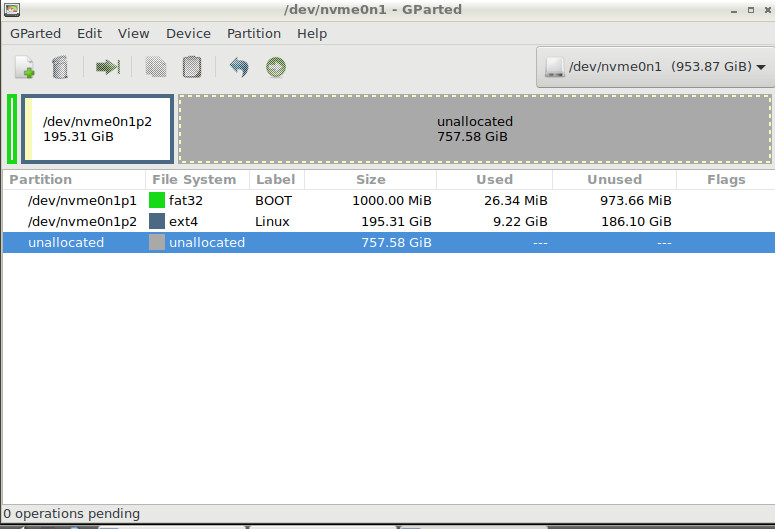Click the green Apply All Operations icon

point(276,68)
